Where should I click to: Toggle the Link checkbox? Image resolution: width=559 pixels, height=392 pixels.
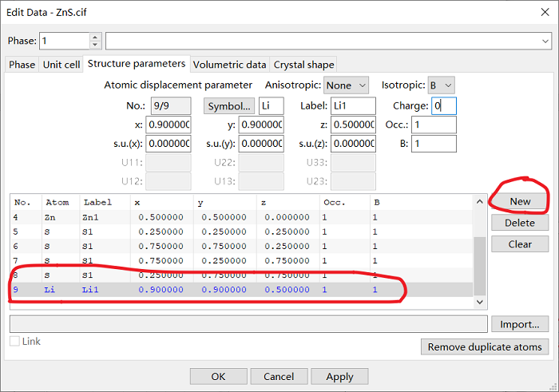(x=15, y=342)
